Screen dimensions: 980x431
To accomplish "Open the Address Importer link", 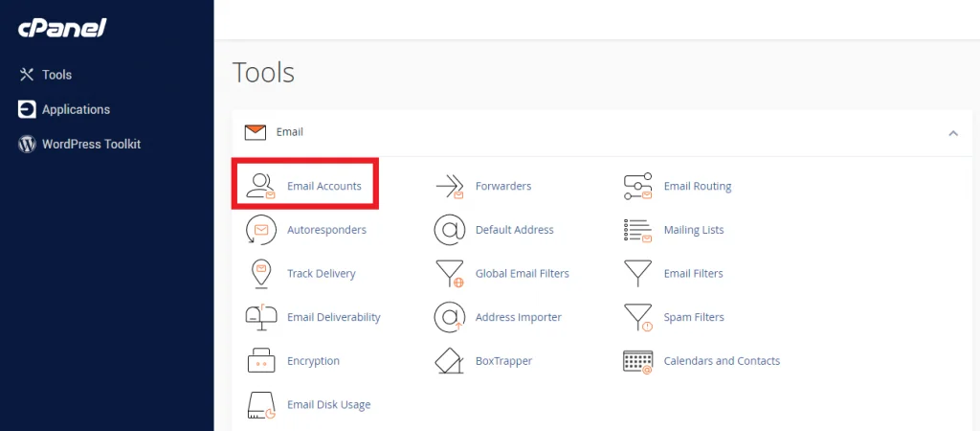I will [519, 317].
